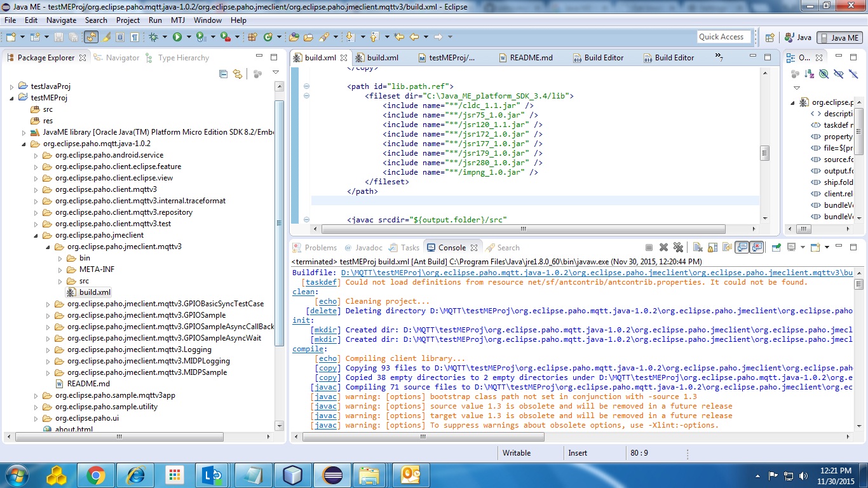Expand the bin folder
This screenshot has width=868, height=488.
[60, 258]
